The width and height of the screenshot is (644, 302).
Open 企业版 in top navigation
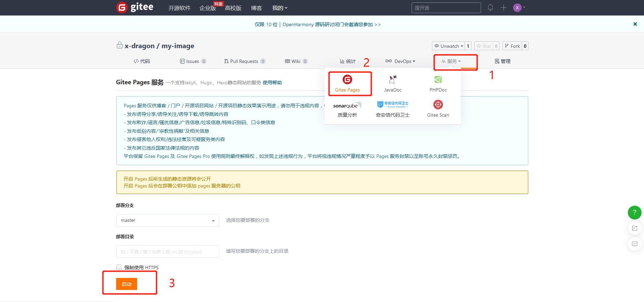click(208, 8)
